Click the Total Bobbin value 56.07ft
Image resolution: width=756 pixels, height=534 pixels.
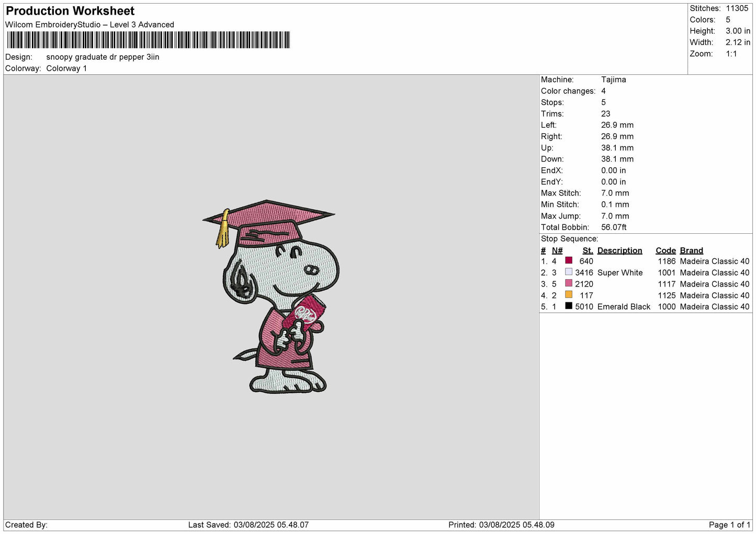pyautogui.click(x=614, y=228)
